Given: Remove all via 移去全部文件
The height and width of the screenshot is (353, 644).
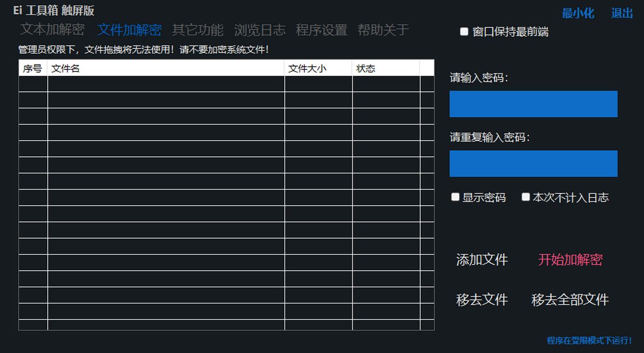Looking at the screenshot, I should point(570,299).
